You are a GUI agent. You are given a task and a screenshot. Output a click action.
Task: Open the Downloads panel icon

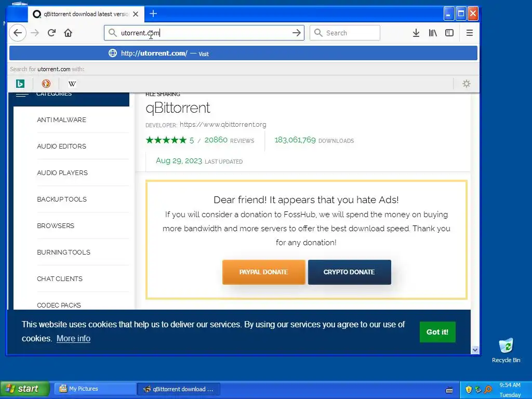click(x=416, y=33)
